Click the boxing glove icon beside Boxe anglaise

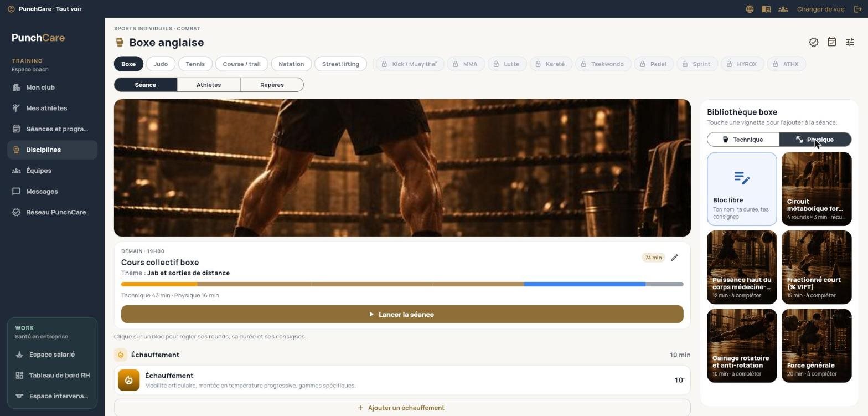coord(120,42)
